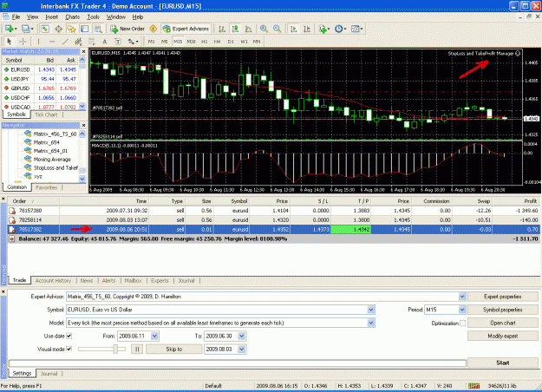Switch chart to D1 timeframe
The width and height of the screenshot is (542, 392).
tap(231, 42)
